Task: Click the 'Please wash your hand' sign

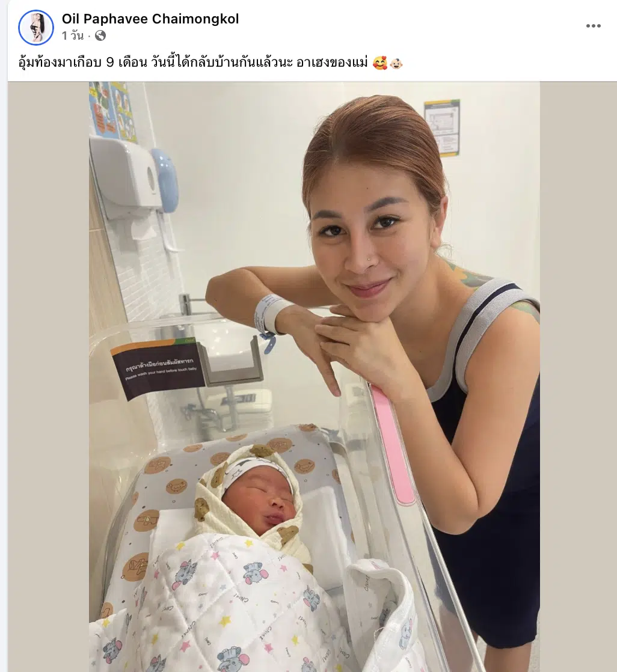Action: (x=158, y=369)
